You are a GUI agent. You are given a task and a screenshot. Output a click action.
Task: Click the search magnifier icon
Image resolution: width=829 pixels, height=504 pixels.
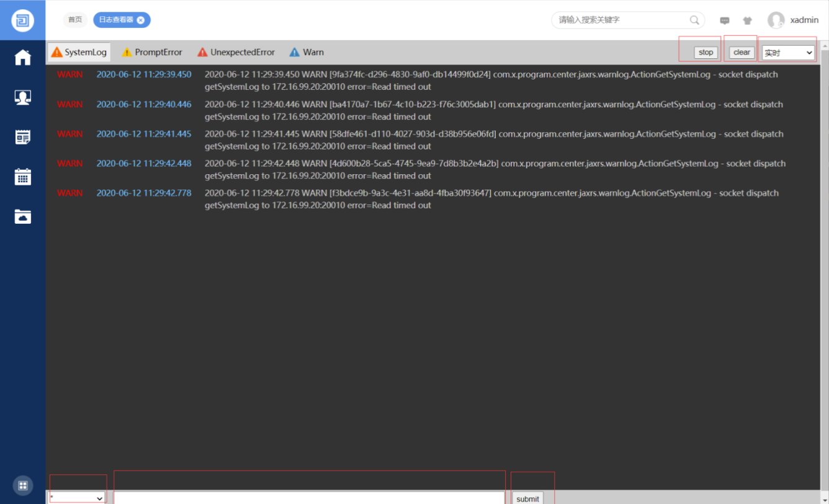[x=694, y=20]
